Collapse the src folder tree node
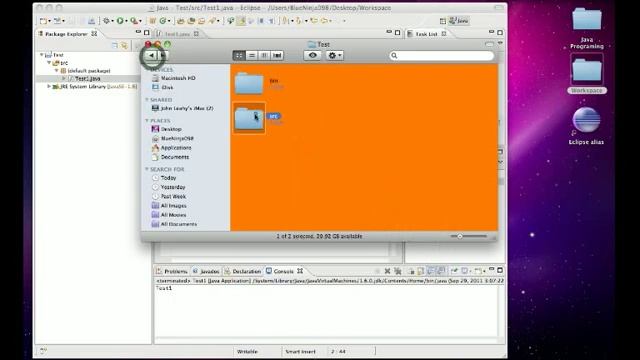 (x=49, y=62)
